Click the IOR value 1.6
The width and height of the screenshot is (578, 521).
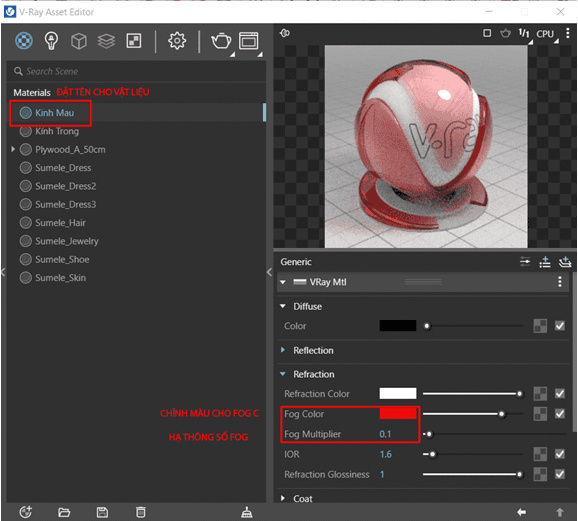click(386, 454)
